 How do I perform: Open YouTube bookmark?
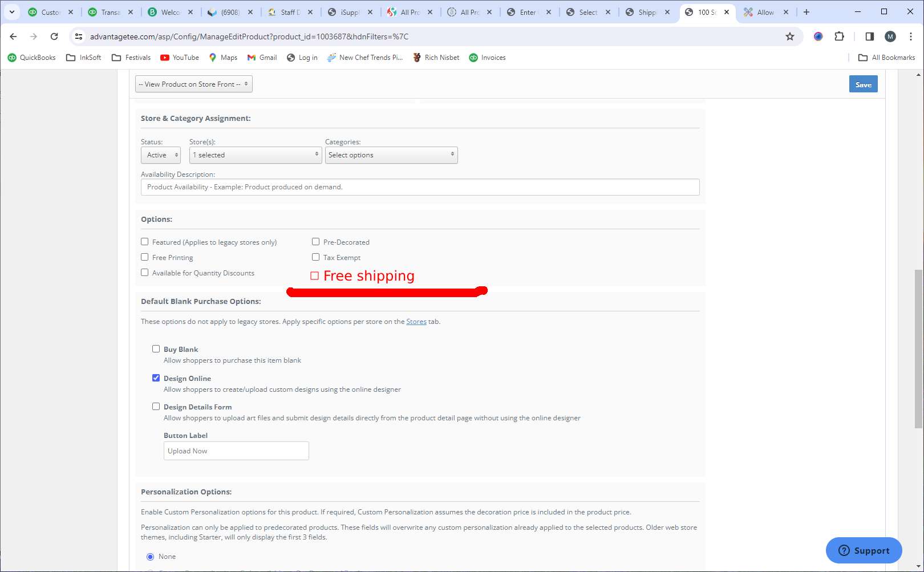tap(180, 58)
